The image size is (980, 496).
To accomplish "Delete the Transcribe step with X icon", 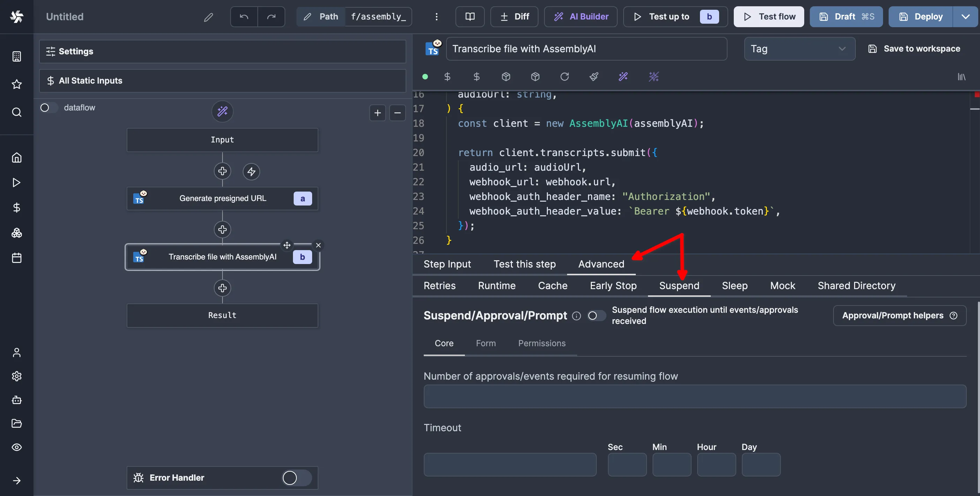I will coord(318,245).
